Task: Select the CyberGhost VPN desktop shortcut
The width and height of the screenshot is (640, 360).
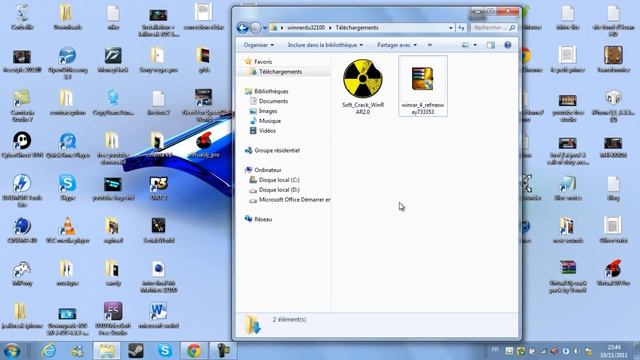Action: pos(22,145)
